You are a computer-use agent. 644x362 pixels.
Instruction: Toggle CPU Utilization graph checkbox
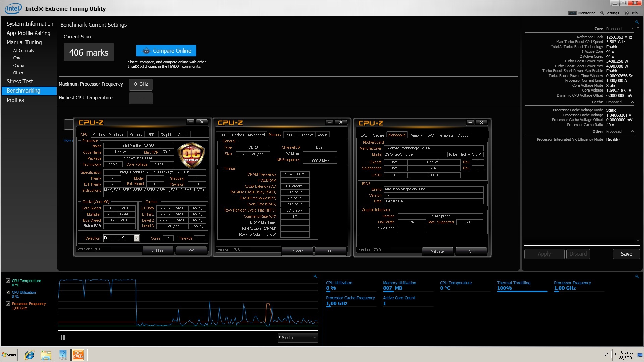8,292
